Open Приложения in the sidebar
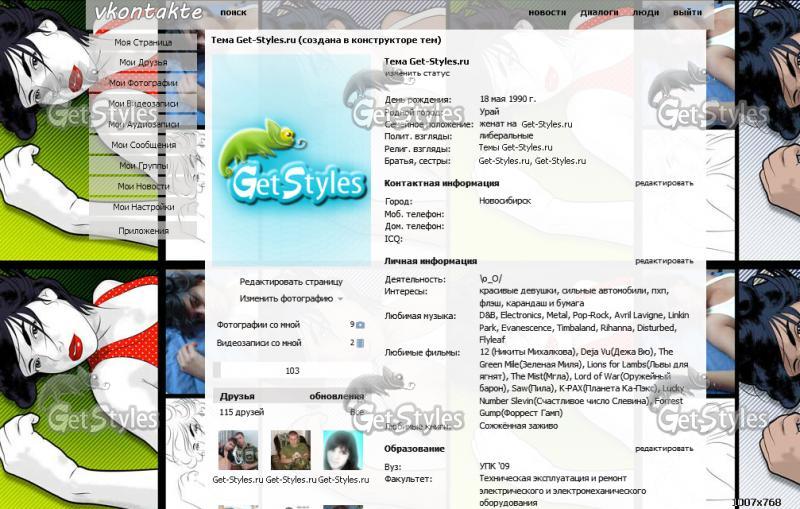Viewport: 800px width, 509px height. (143, 231)
